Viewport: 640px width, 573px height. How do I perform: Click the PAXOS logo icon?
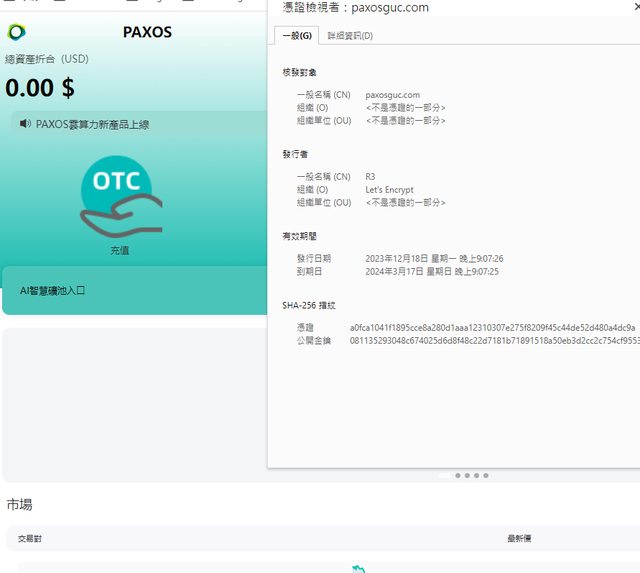pos(17,32)
